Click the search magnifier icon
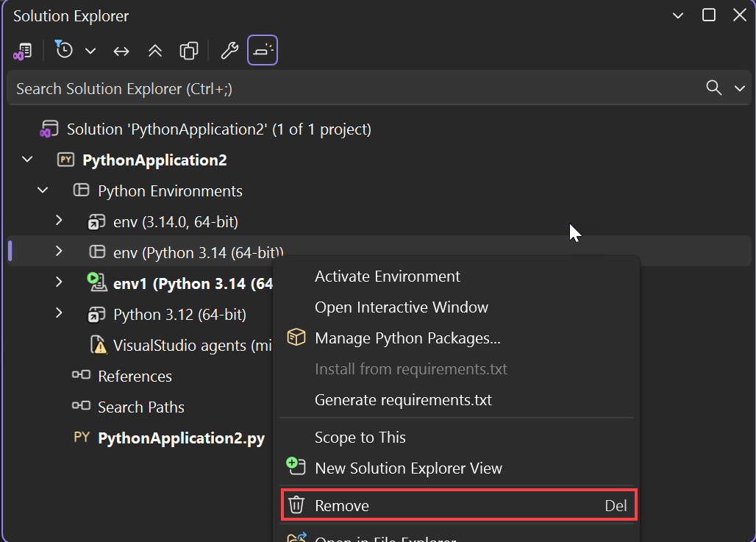The width and height of the screenshot is (756, 542). pos(713,88)
